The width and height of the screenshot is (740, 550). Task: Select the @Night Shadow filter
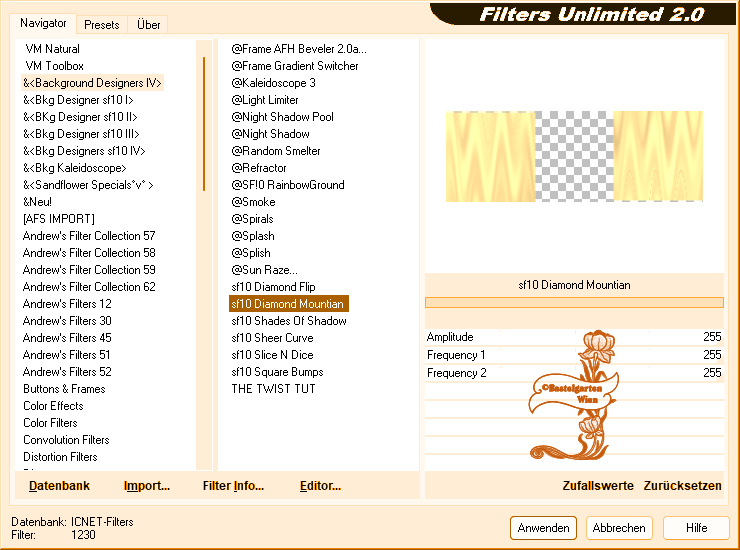click(270, 134)
